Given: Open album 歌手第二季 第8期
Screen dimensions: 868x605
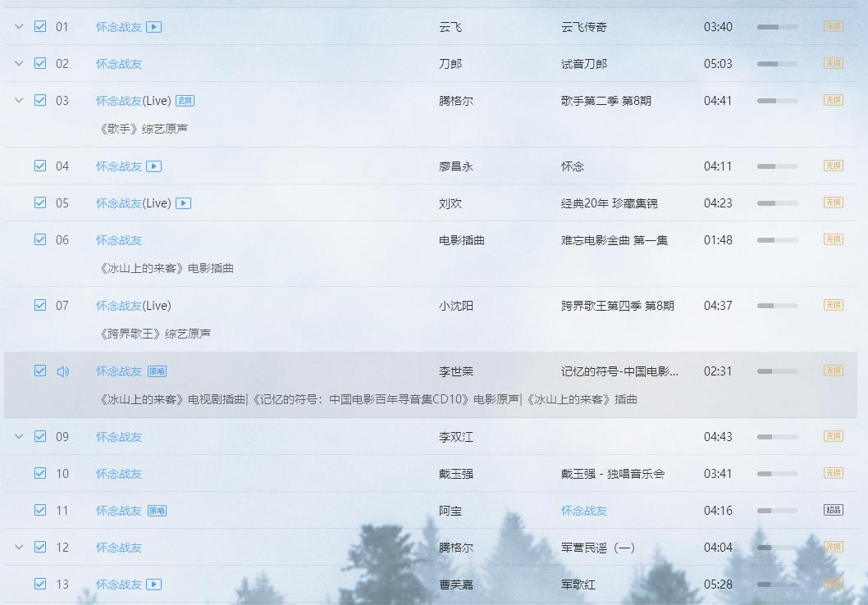Looking at the screenshot, I should (605, 101).
